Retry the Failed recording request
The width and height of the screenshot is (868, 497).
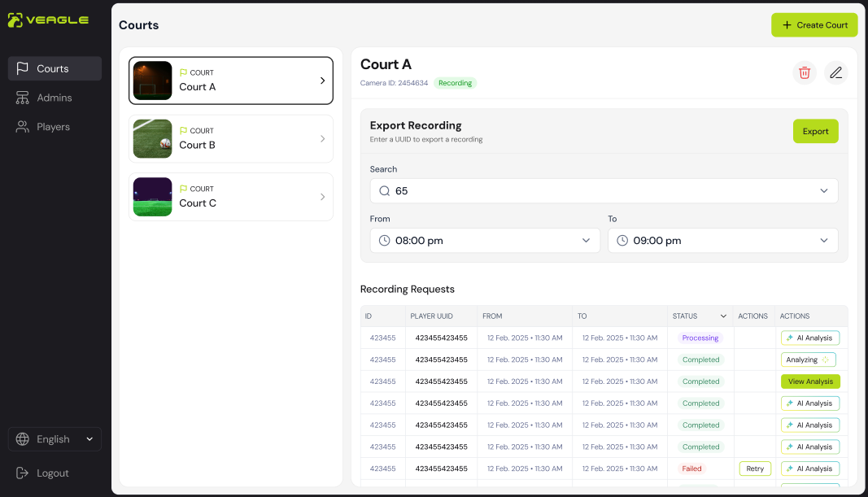click(755, 469)
